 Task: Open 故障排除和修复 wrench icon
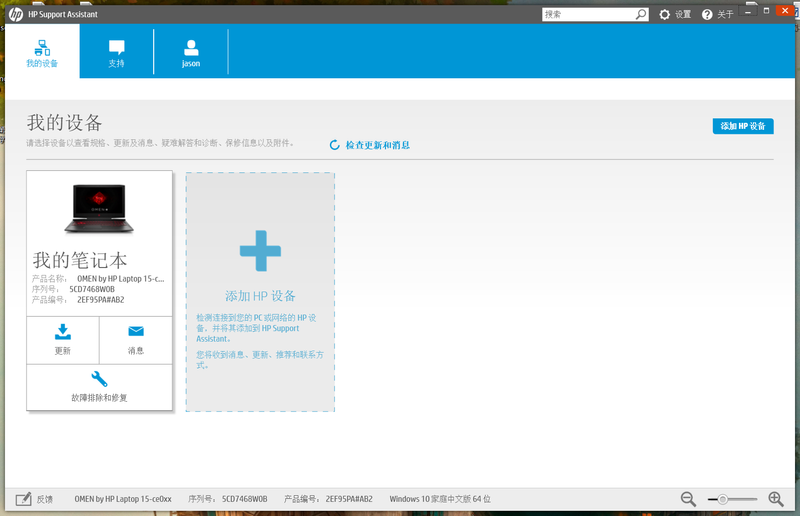(x=99, y=379)
